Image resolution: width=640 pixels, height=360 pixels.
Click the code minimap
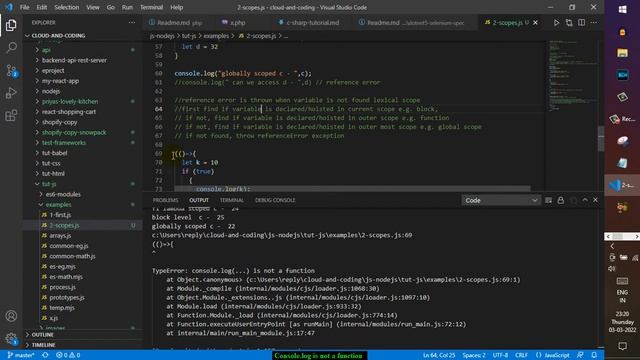(571, 76)
